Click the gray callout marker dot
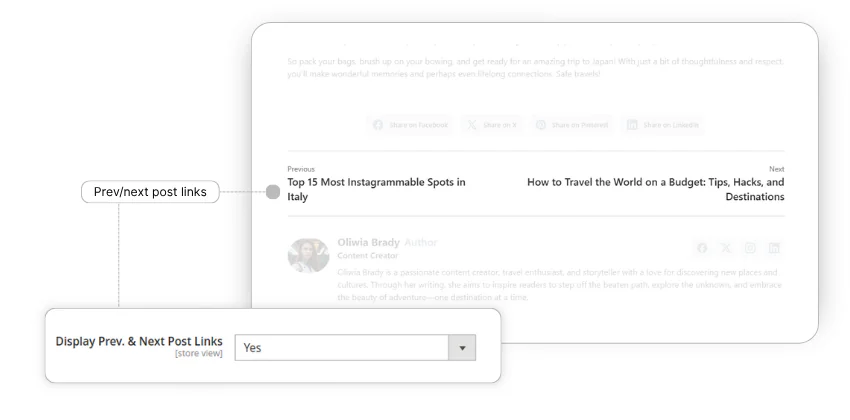This screenshot has height=420, width=850. [x=273, y=192]
